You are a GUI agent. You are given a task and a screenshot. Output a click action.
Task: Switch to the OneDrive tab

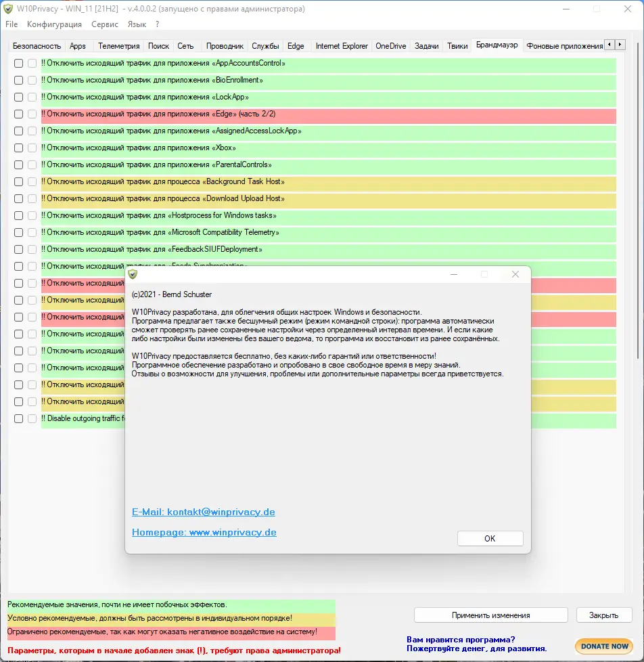coord(391,46)
